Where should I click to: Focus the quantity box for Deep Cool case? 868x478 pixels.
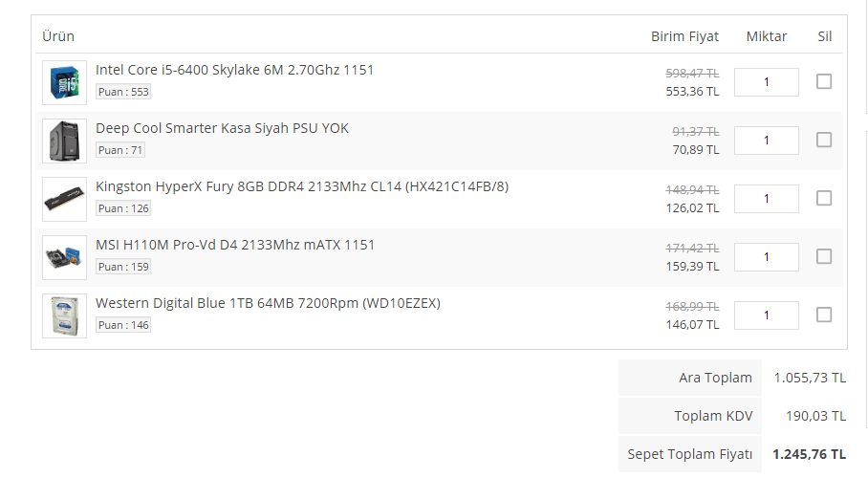tap(766, 141)
